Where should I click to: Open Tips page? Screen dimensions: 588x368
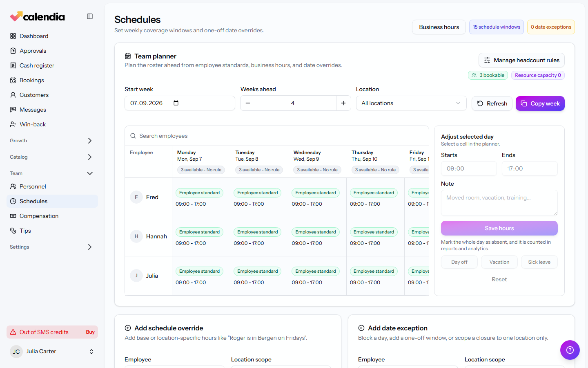[x=52, y=231]
